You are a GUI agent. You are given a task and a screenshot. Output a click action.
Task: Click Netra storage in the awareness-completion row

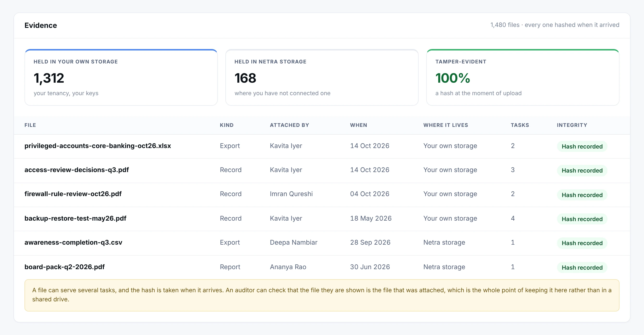pyautogui.click(x=444, y=242)
